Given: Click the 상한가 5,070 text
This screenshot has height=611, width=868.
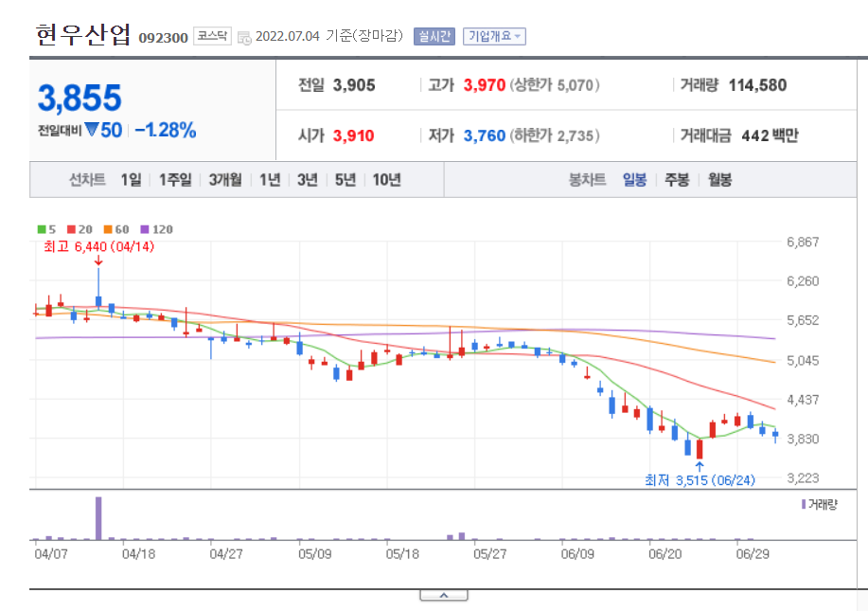Looking at the screenshot, I should click(x=555, y=85).
